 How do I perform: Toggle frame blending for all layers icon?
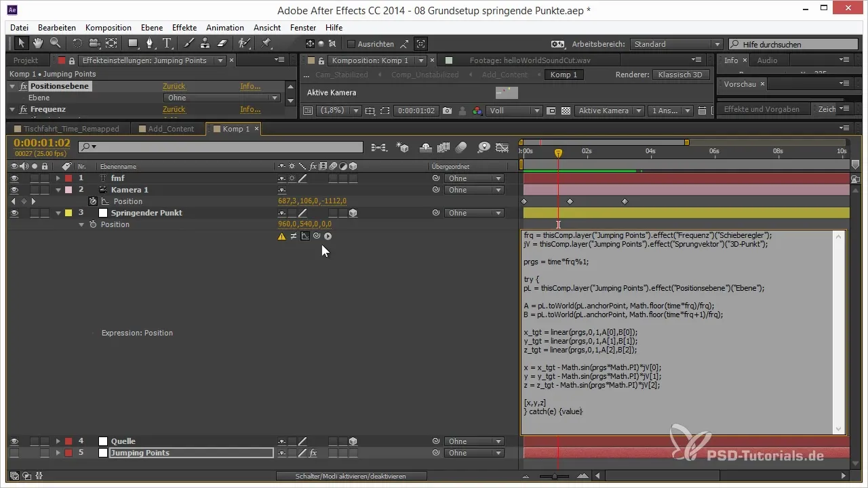point(444,146)
